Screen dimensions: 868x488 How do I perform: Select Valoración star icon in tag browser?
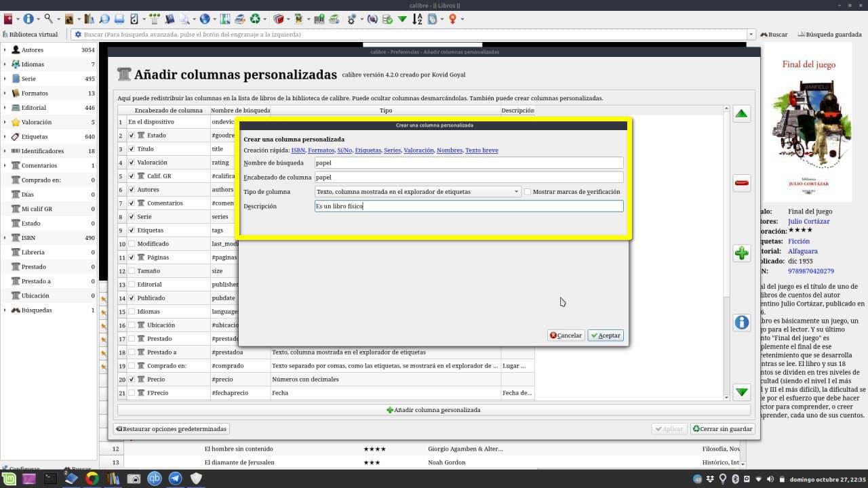point(16,122)
